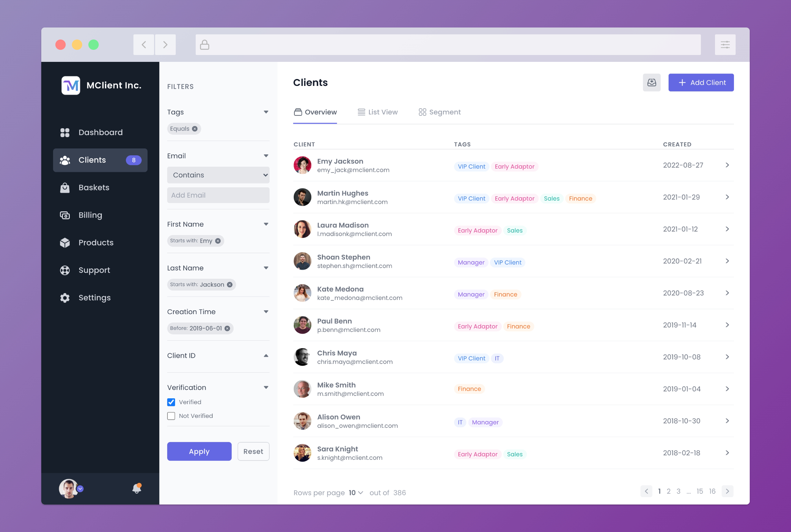Click the Segment view icon tab

click(422, 112)
